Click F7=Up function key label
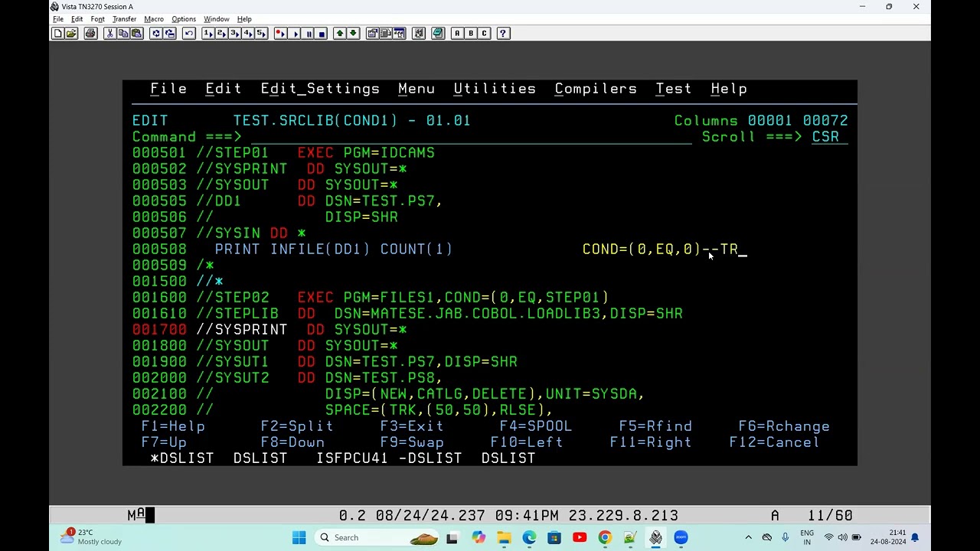 [x=164, y=442]
